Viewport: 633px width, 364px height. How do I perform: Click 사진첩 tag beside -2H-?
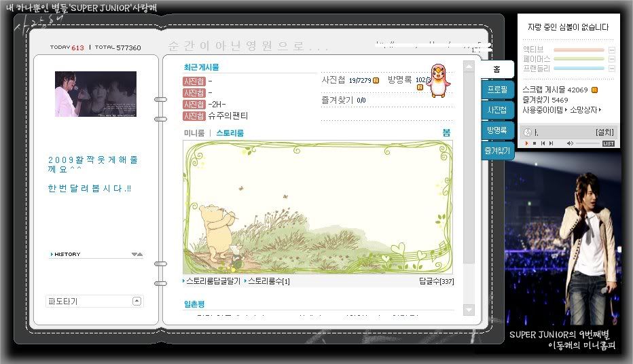click(x=194, y=105)
